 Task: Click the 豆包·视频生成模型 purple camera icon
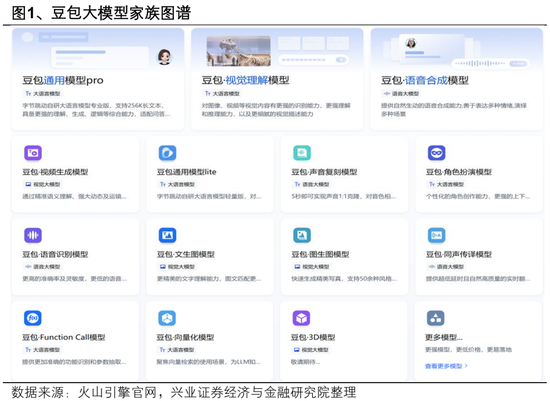(33, 153)
